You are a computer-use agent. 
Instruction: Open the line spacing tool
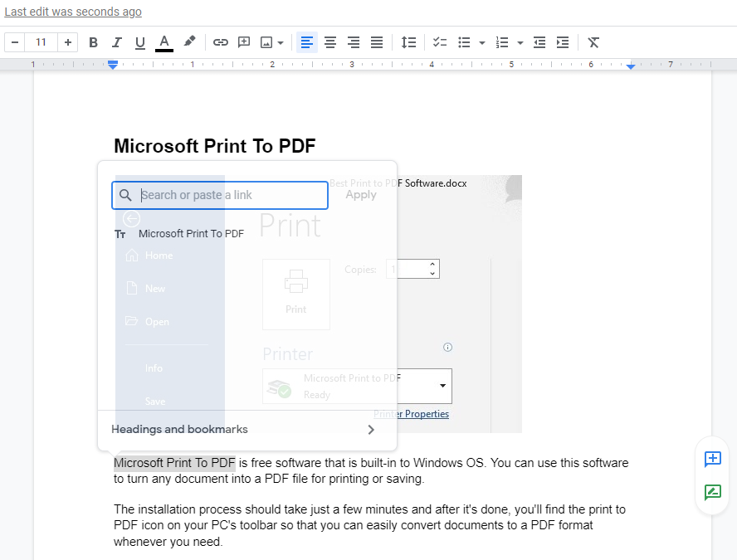pyautogui.click(x=408, y=42)
